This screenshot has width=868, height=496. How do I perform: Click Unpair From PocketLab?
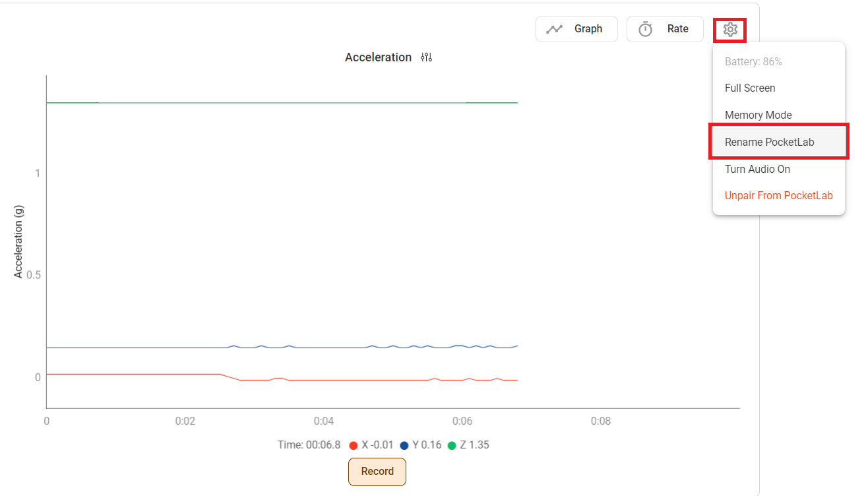[x=778, y=195]
